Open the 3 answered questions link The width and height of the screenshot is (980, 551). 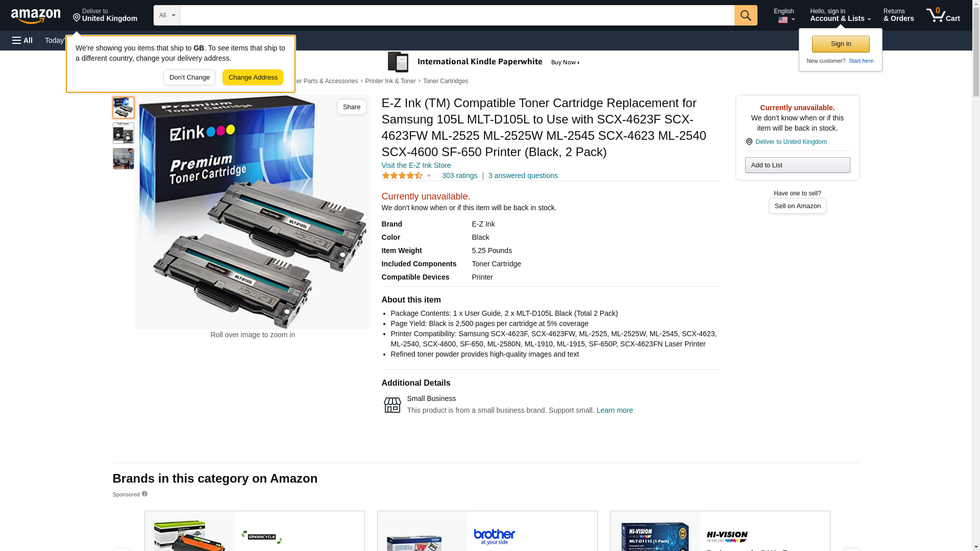[523, 176]
